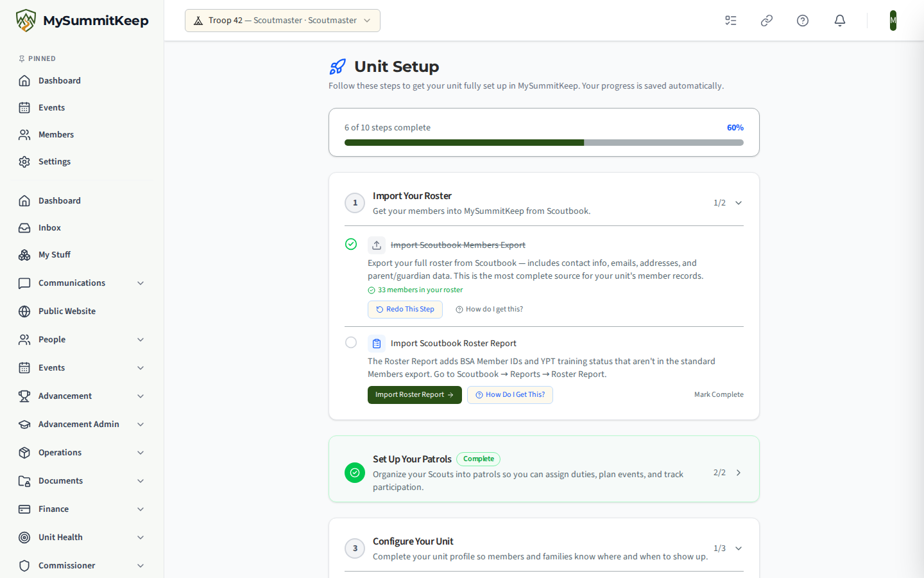924x578 pixels.
Task: Open the Inbox menu item
Action: click(82, 228)
